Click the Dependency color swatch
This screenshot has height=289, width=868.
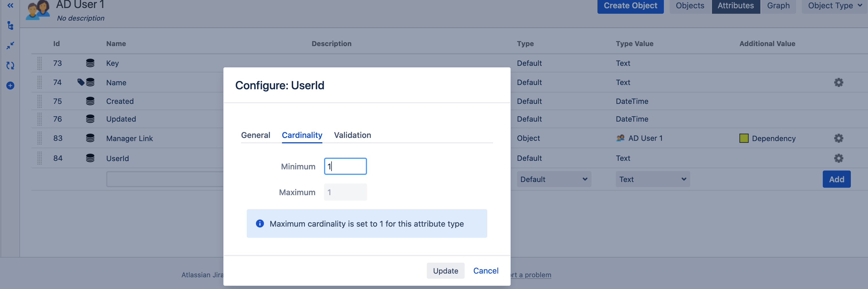tap(744, 138)
